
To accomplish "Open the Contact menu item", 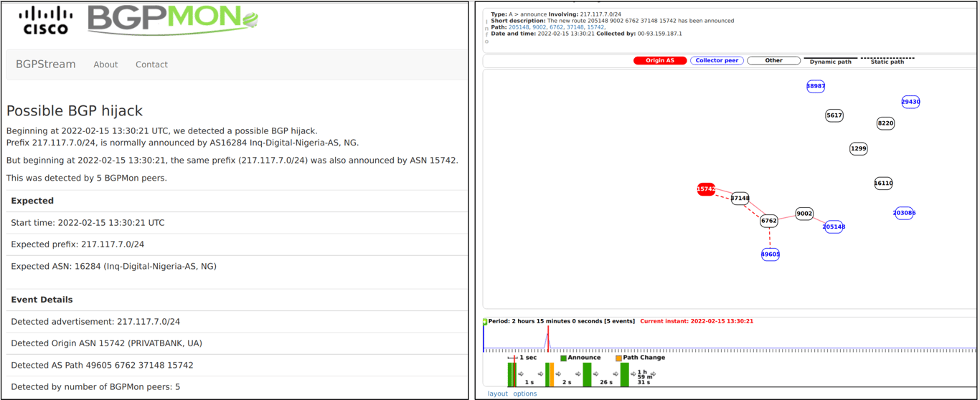I will coord(151,65).
